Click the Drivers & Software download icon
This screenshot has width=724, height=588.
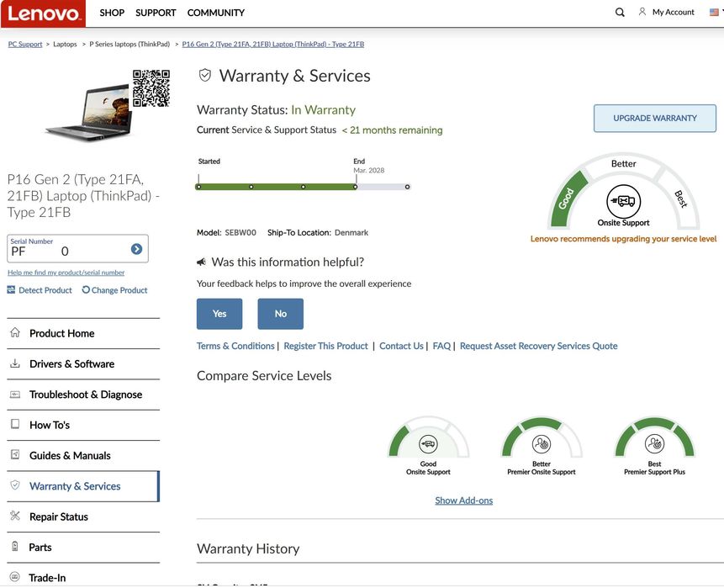tap(15, 363)
